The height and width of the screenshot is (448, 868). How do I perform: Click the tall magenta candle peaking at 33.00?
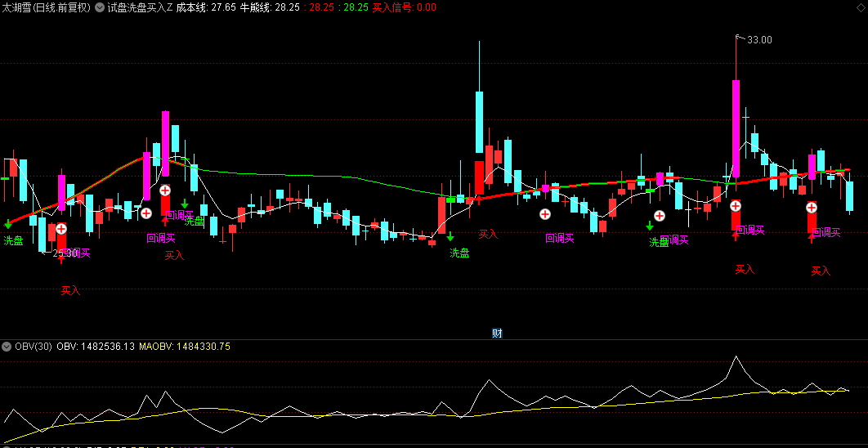coord(736,128)
